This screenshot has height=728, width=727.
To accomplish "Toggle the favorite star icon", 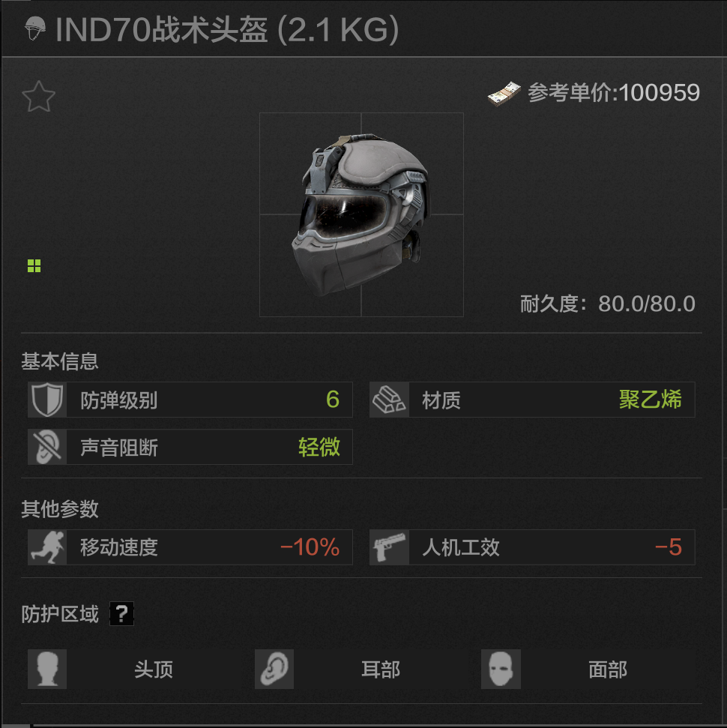I will click(x=38, y=97).
